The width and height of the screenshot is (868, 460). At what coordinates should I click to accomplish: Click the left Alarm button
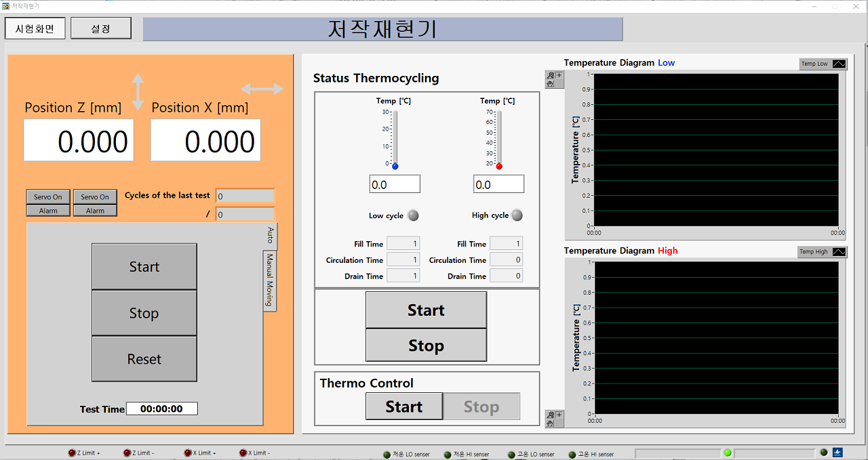click(48, 211)
